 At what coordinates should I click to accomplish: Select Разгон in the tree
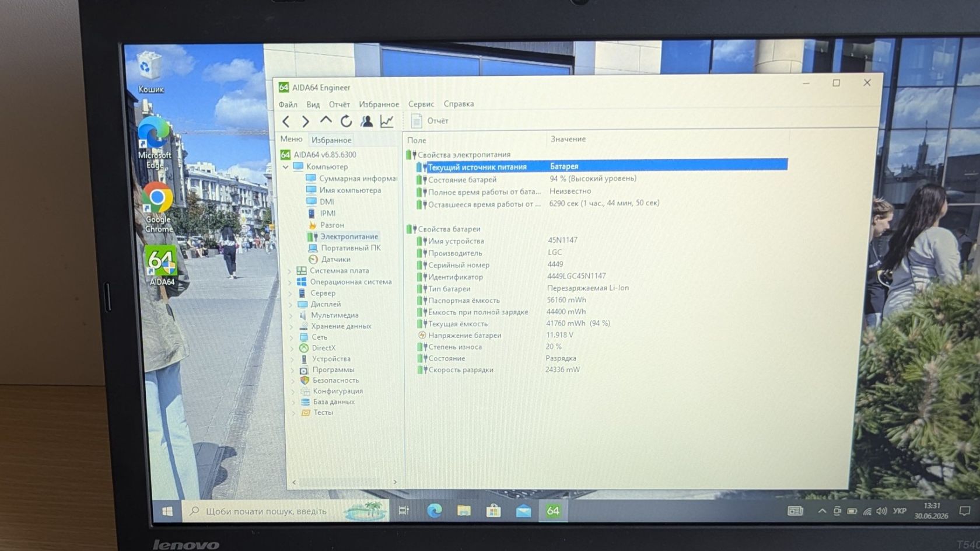click(x=326, y=225)
